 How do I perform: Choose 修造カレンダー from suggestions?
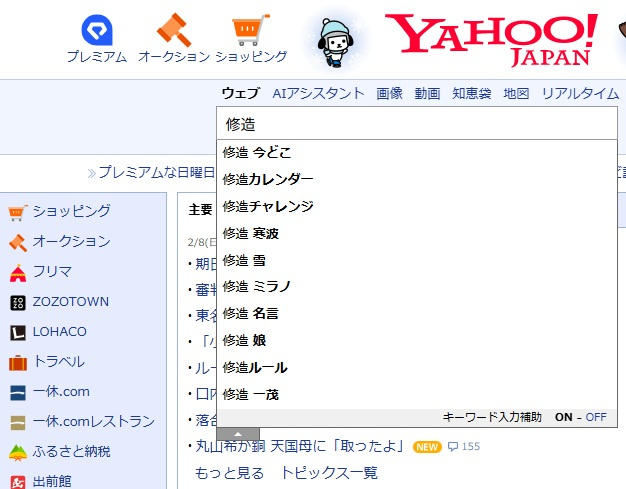point(268,179)
